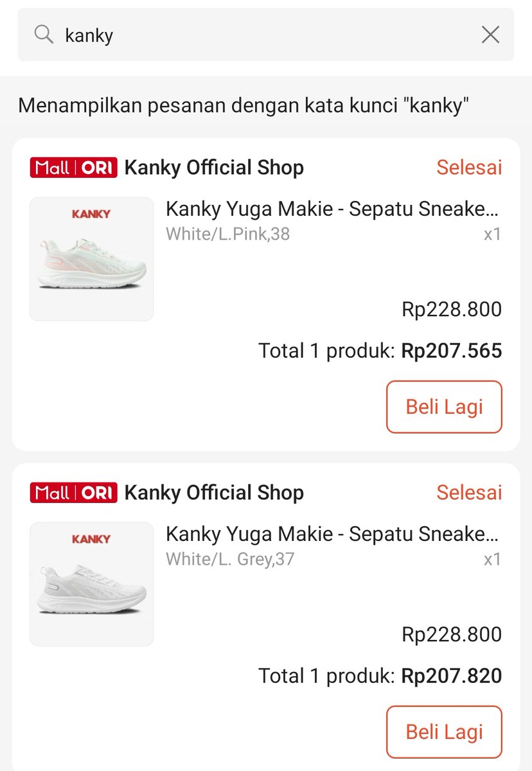Screen dimensions: 532x771
Task: Open Kanky Official Shop from first order
Action: pyautogui.click(x=214, y=168)
